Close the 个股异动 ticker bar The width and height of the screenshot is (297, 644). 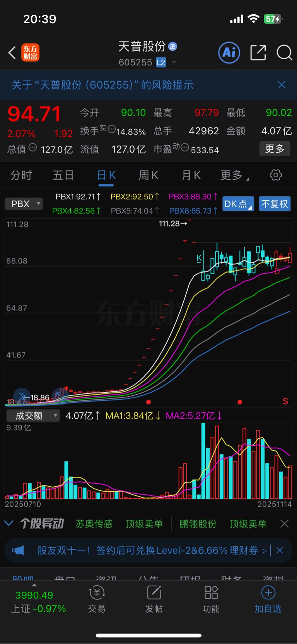(x=284, y=524)
